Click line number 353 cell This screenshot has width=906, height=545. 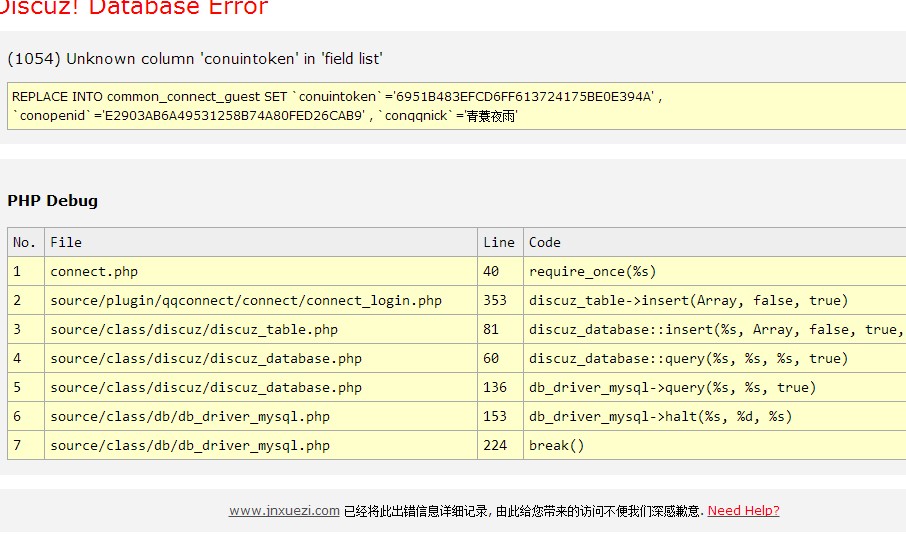[x=500, y=300]
